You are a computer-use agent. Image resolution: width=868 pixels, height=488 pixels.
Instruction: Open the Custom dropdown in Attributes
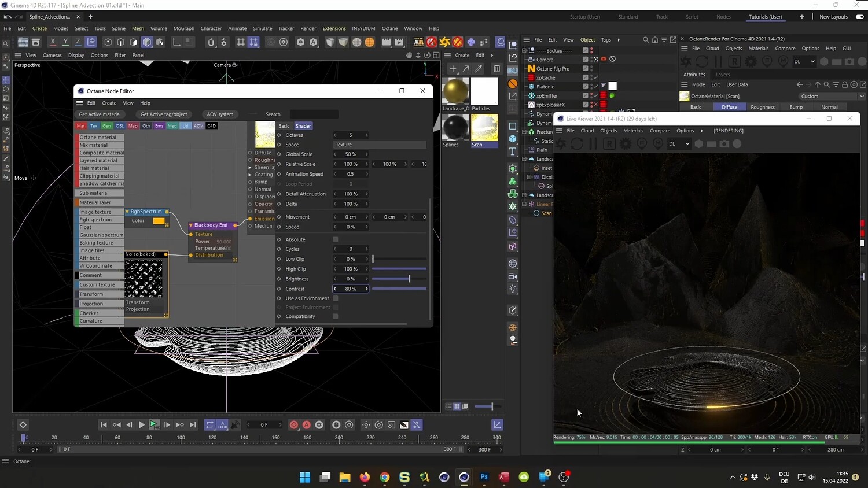pyautogui.click(x=832, y=96)
